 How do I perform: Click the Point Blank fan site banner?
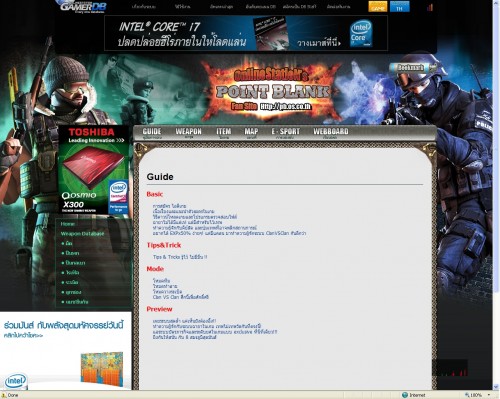pos(272,90)
